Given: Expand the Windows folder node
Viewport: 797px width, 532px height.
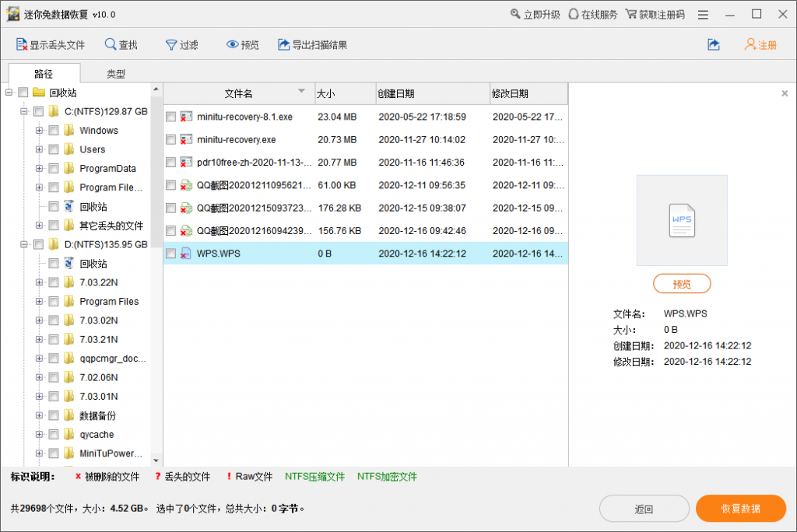Looking at the screenshot, I should click(x=39, y=130).
